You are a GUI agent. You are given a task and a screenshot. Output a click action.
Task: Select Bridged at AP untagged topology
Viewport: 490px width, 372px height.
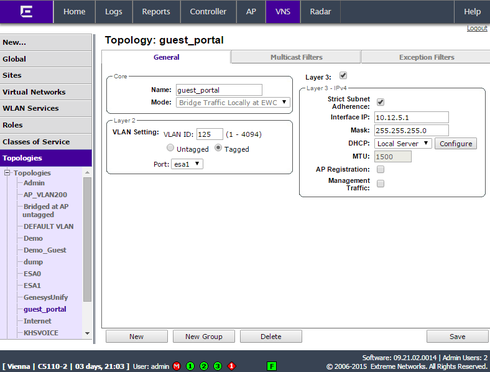(x=46, y=210)
